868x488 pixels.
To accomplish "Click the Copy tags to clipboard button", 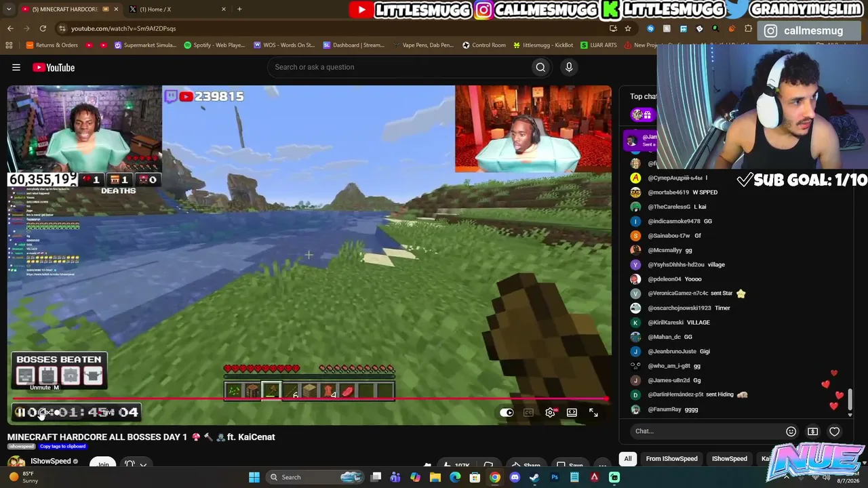I will [62, 447].
